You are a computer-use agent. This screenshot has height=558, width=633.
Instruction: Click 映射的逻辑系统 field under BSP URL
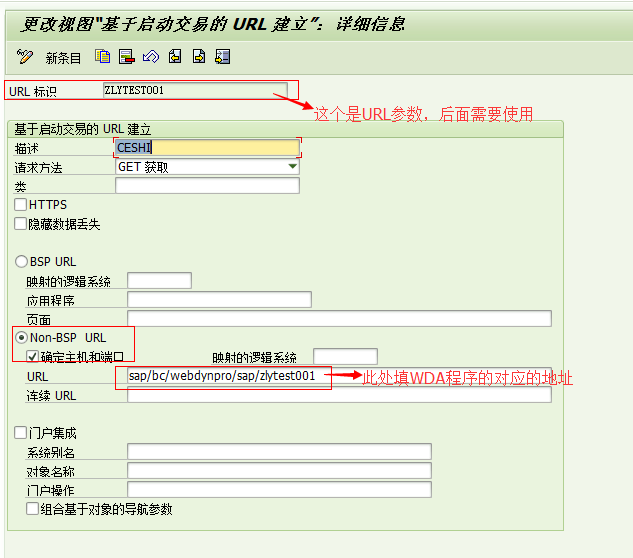(159, 281)
